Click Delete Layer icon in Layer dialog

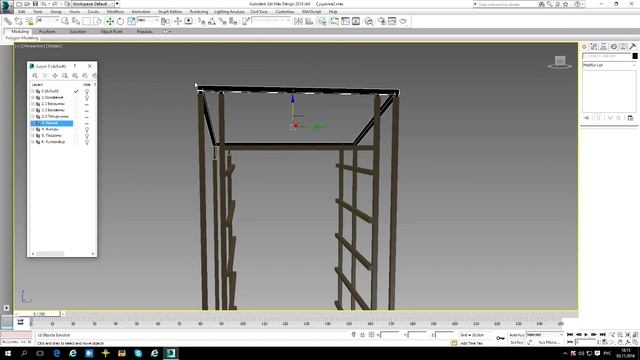tap(45, 76)
